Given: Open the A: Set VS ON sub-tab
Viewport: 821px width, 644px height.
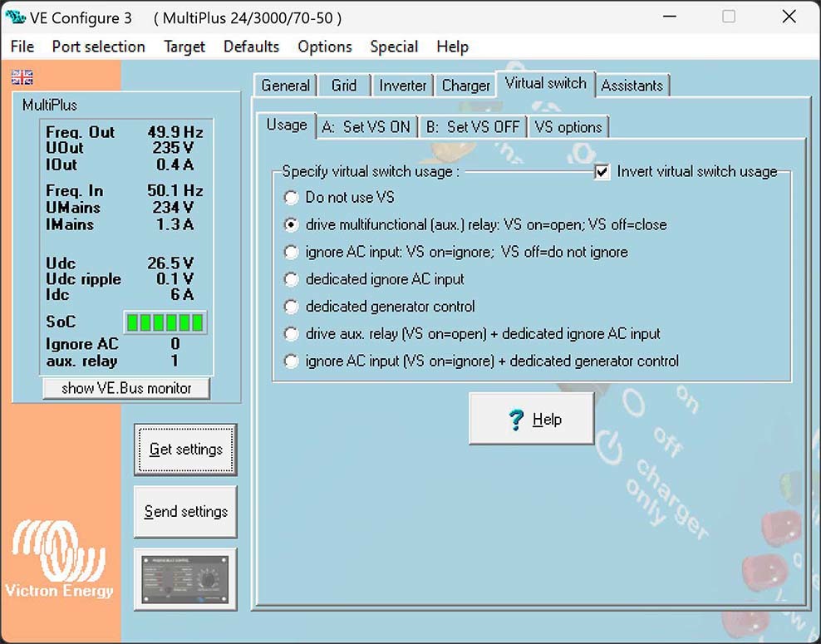Looking at the screenshot, I should (366, 127).
